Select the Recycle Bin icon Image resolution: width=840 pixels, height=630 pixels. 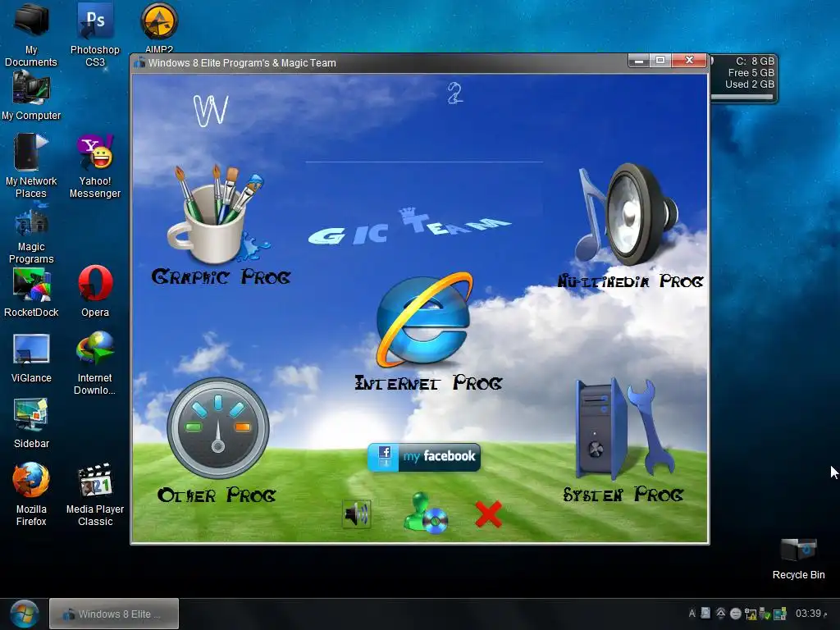pos(798,558)
